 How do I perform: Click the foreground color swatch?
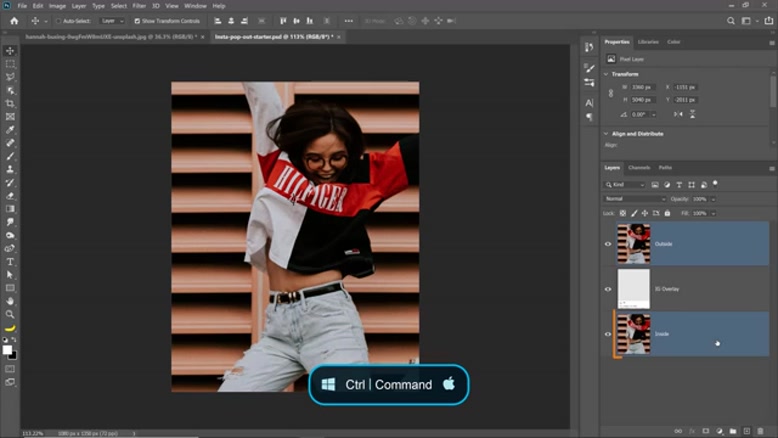point(7,350)
